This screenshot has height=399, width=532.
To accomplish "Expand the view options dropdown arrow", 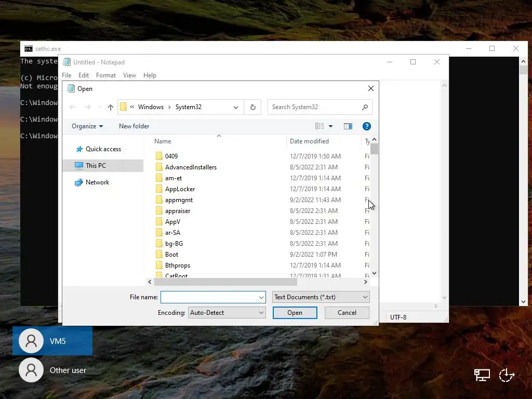I will [x=330, y=126].
